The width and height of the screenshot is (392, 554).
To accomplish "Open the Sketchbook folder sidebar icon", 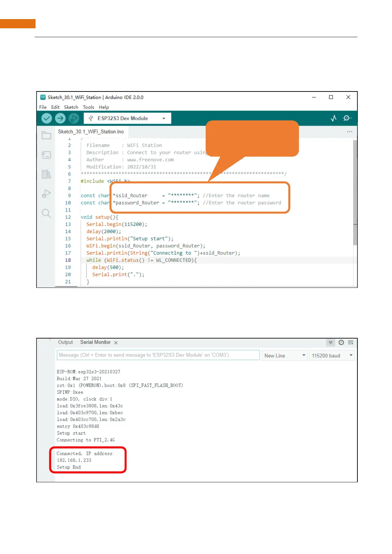I will pyautogui.click(x=46, y=135).
